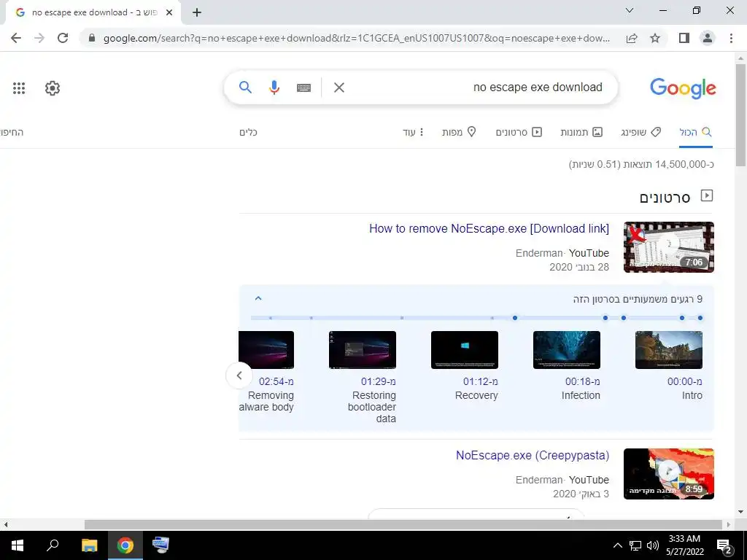Switch to the תמונות images tab

click(x=581, y=133)
